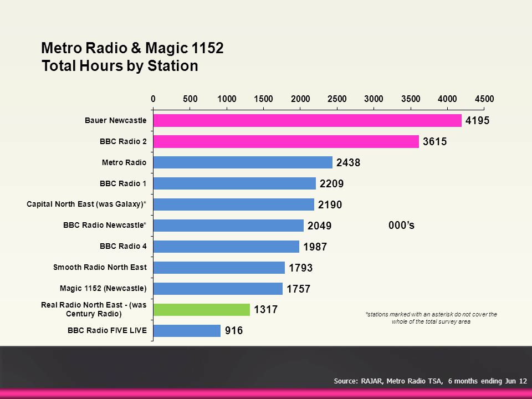Select the 'BBC Radio 1' axis label
Screen dimensions: 532x399
pyautogui.click(x=123, y=183)
